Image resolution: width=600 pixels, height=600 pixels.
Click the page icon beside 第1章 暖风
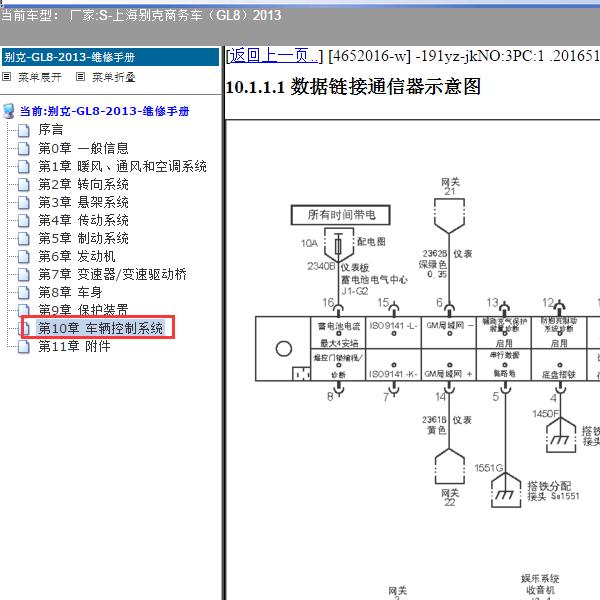tap(23, 167)
